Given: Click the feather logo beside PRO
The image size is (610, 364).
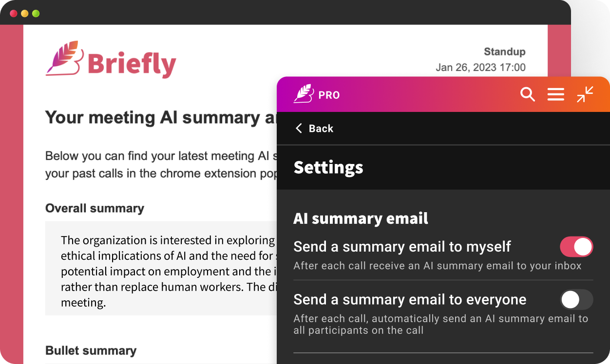Looking at the screenshot, I should click(303, 93).
